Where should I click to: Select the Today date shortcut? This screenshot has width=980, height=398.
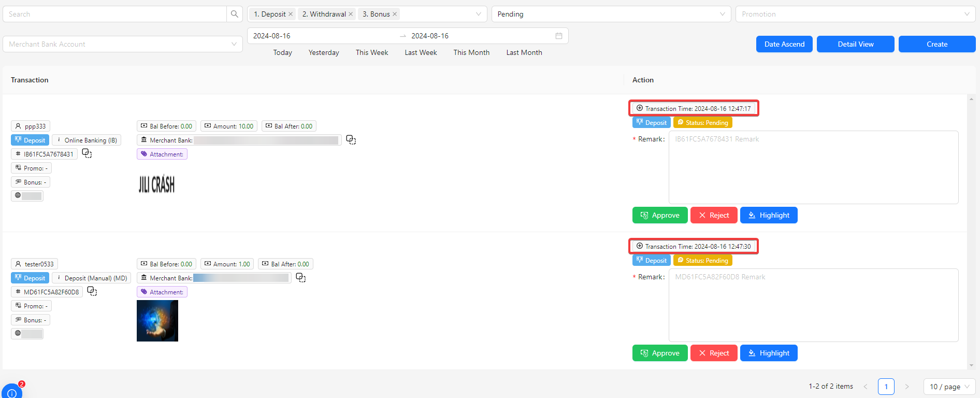pyautogui.click(x=283, y=52)
